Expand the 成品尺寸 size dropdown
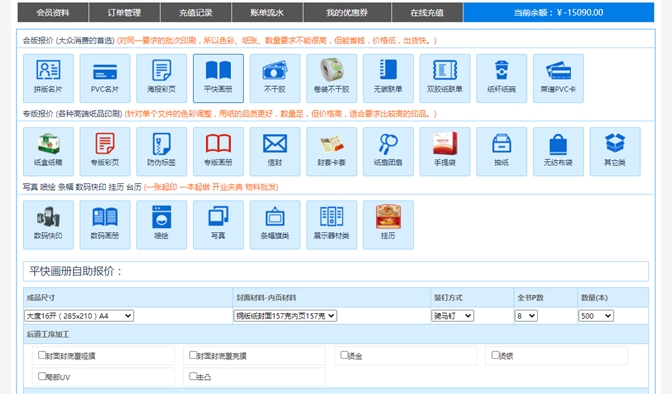 (79, 316)
